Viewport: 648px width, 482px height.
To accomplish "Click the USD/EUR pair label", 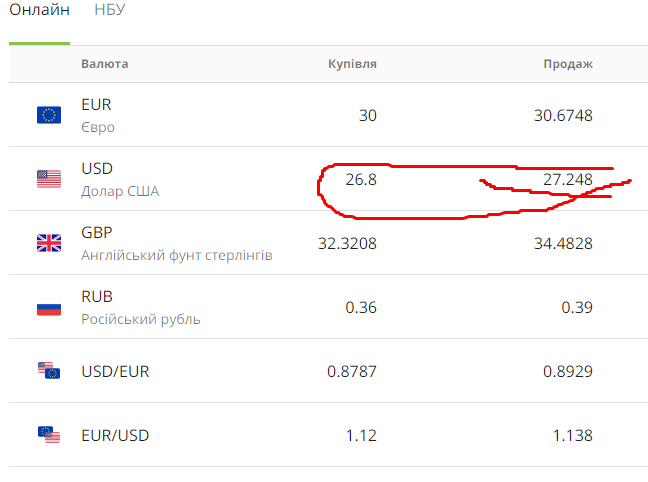I will [x=115, y=372].
